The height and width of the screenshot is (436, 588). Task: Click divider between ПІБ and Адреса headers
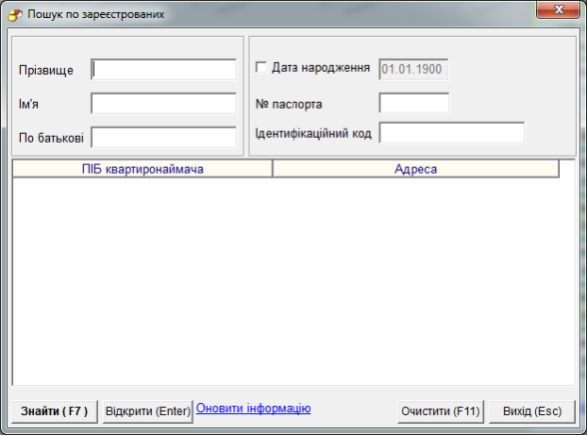point(273,169)
